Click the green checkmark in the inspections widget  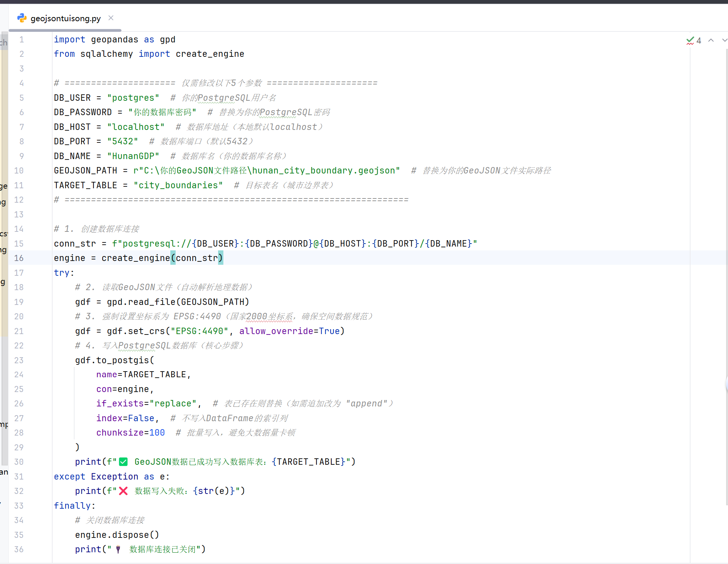click(690, 40)
